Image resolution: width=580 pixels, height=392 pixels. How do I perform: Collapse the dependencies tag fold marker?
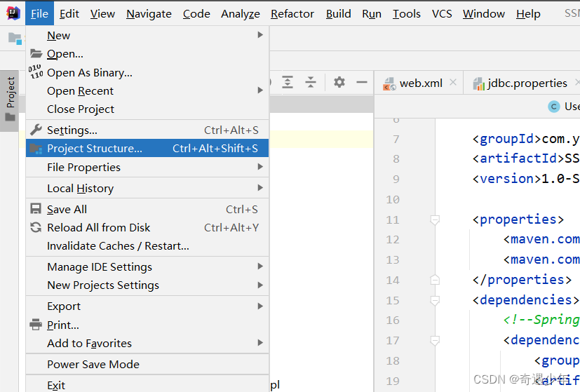coord(435,300)
